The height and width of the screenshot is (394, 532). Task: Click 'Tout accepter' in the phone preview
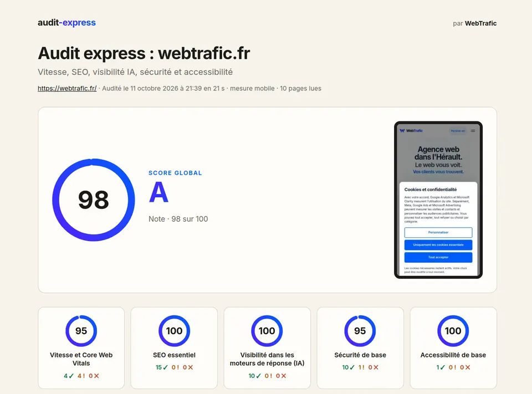click(438, 257)
